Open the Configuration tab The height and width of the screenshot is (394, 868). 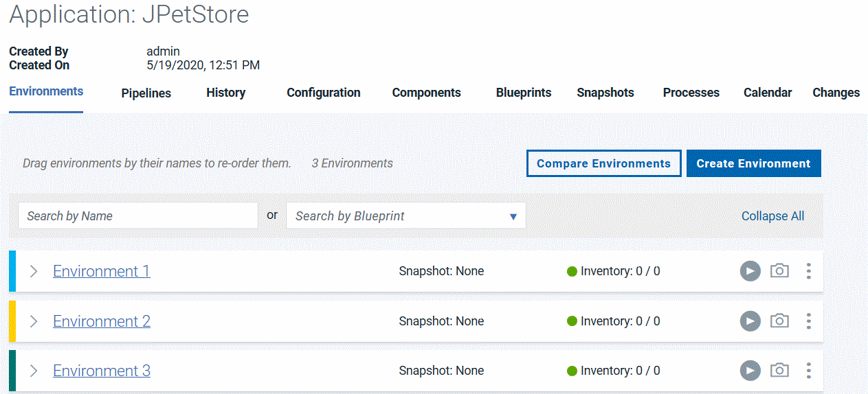point(324,93)
